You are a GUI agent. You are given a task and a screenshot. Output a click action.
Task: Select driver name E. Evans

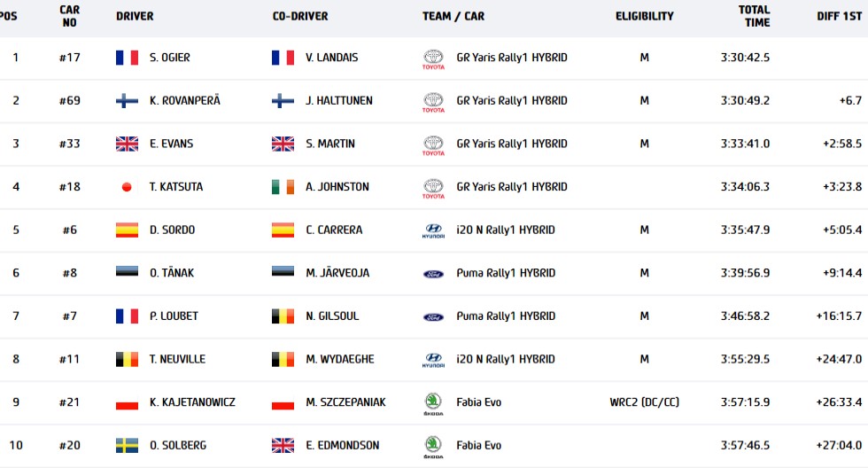point(171,144)
